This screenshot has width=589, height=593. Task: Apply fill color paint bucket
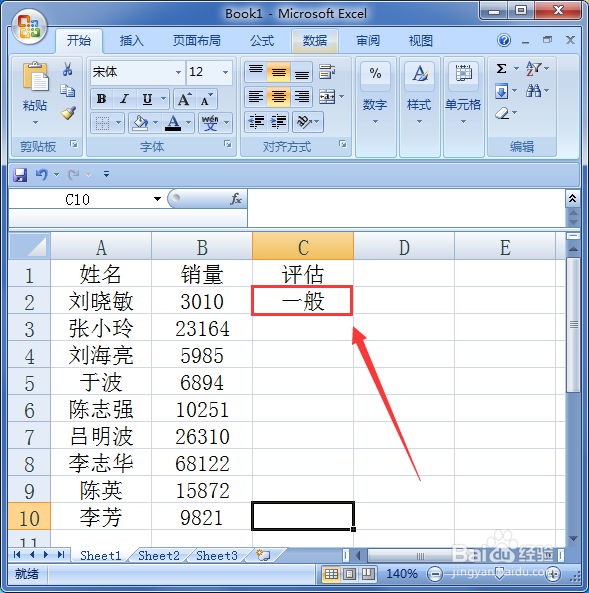(140, 123)
